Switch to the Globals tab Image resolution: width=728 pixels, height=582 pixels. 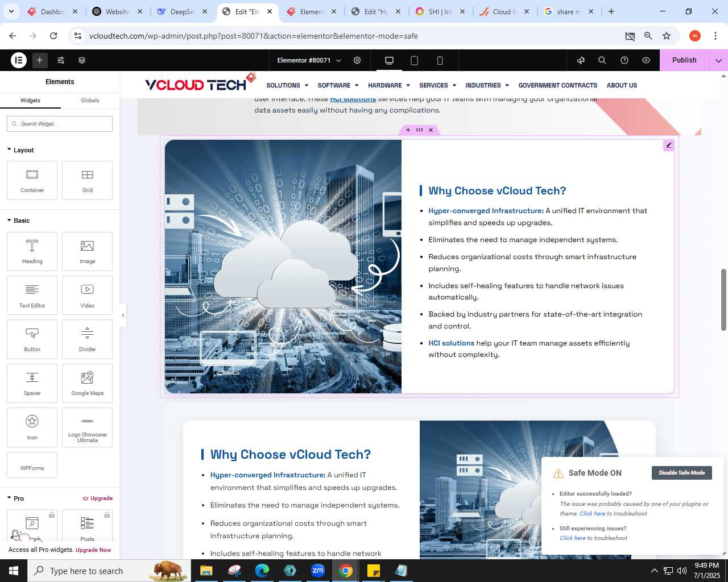pyautogui.click(x=90, y=101)
